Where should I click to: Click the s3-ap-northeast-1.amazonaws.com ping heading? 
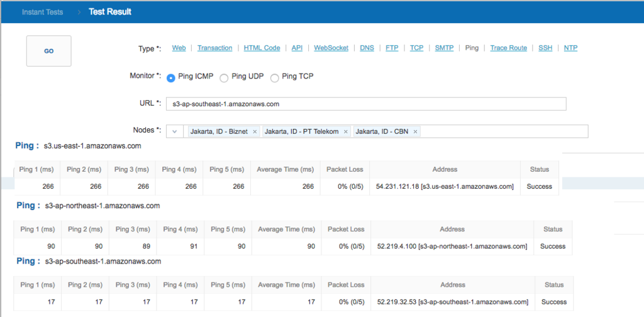pos(103,206)
